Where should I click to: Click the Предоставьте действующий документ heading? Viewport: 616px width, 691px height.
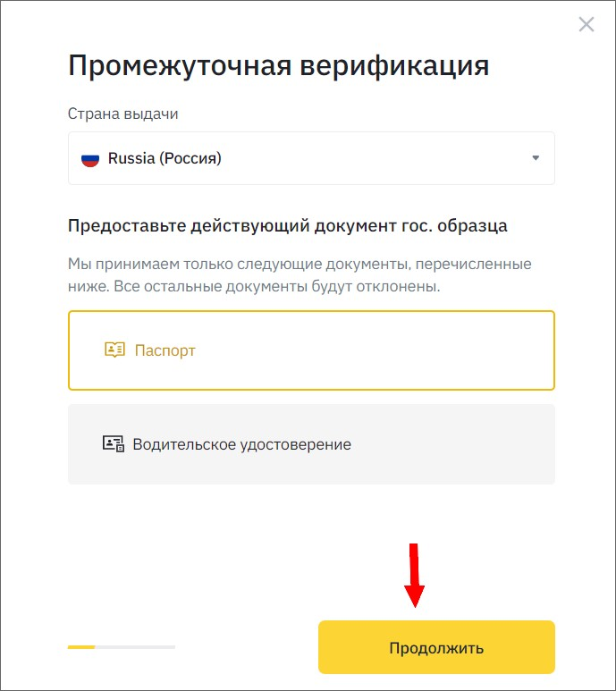[287, 225]
